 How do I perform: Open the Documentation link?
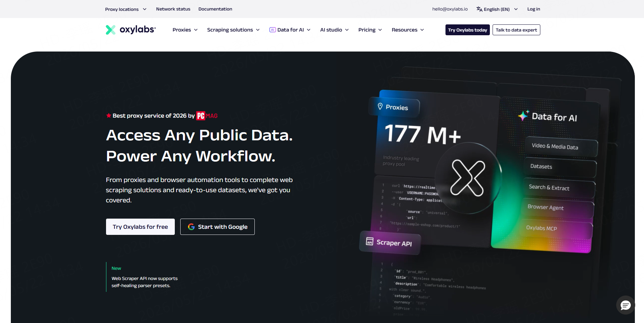215,9
